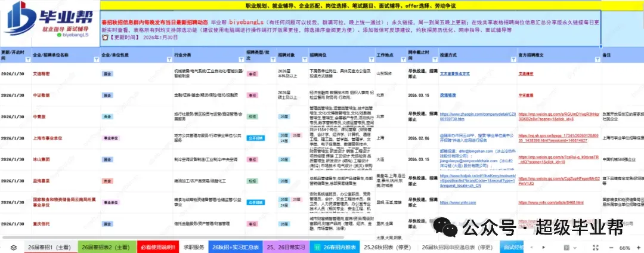The height and width of the screenshot is (253, 644).
Task: Open filter for 行业分类 column
Action: [242, 60]
